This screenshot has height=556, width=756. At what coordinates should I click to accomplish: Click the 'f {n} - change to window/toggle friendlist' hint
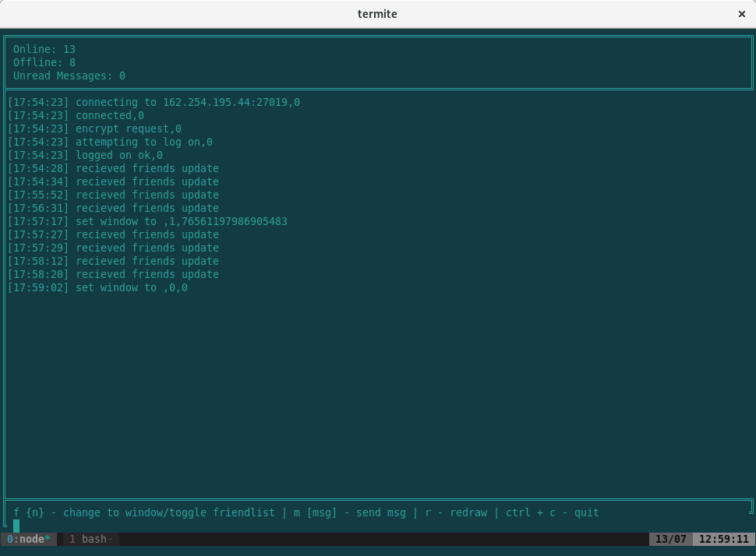144,512
